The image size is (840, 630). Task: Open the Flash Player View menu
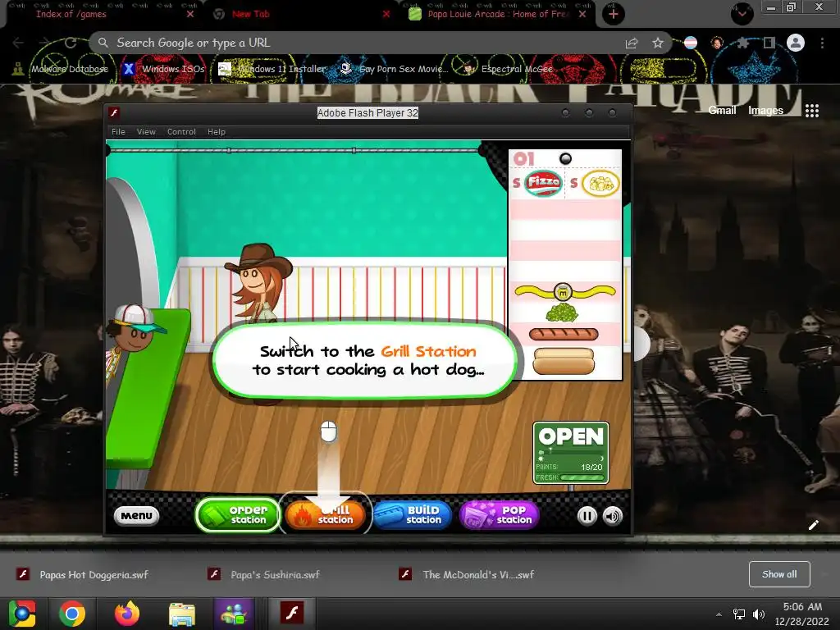click(146, 132)
